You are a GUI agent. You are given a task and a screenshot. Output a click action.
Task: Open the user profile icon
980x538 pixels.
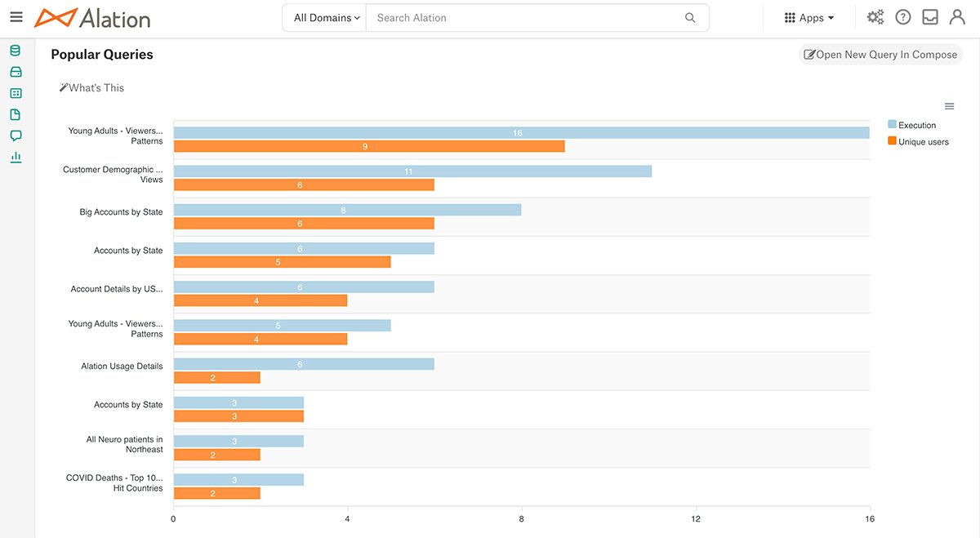(957, 17)
